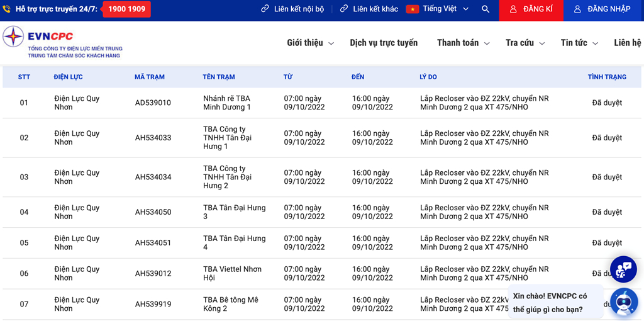Image resolution: width=644 pixels, height=321 pixels.
Task: Open the Tra cứu dropdown menu
Action: click(525, 43)
